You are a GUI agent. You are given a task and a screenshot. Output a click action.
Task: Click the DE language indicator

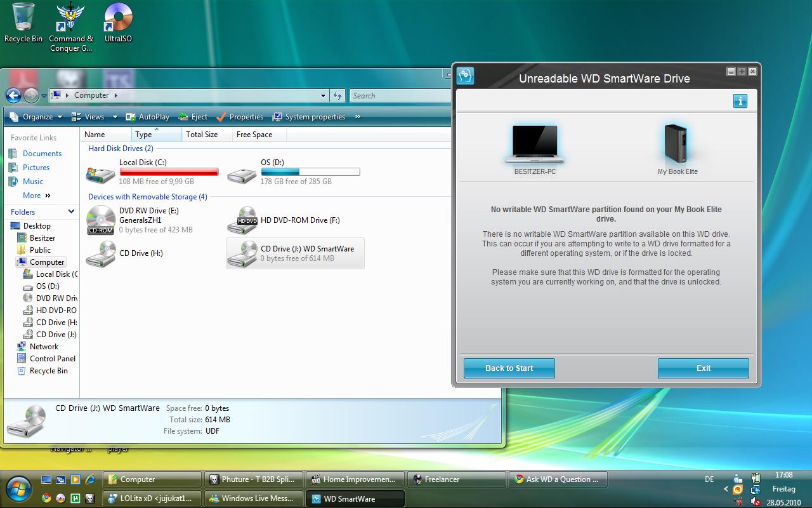click(x=709, y=479)
